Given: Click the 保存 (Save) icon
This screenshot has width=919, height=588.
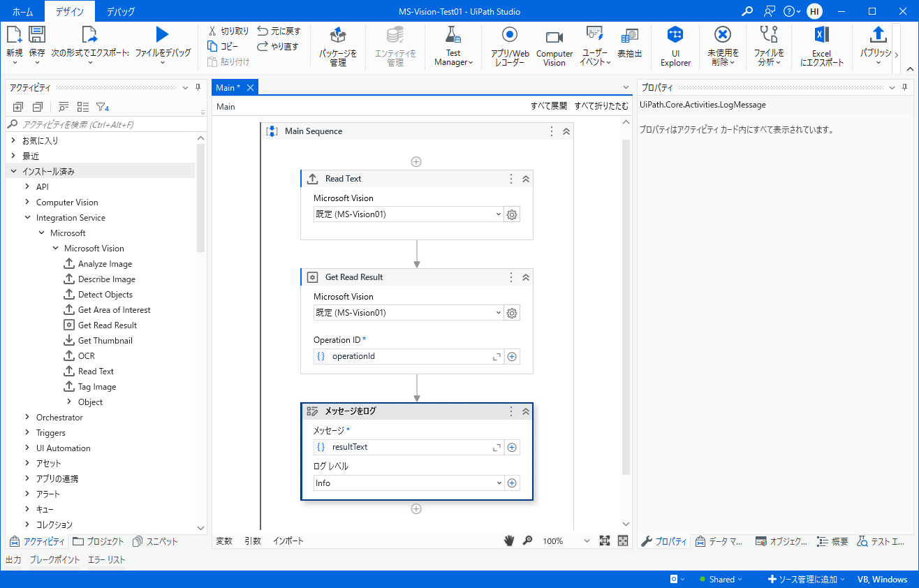Looking at the screenshot, I should point(37,35).
